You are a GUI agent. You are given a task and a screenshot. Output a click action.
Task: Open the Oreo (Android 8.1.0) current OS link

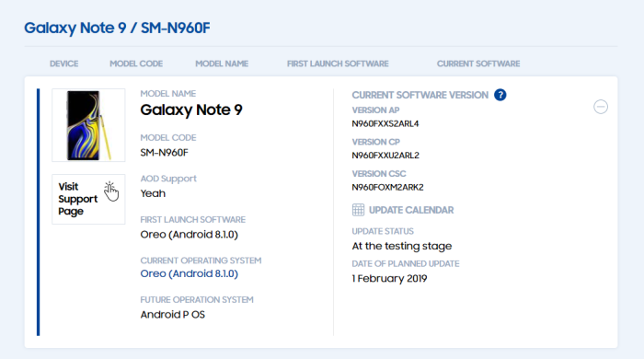[189, 273]
